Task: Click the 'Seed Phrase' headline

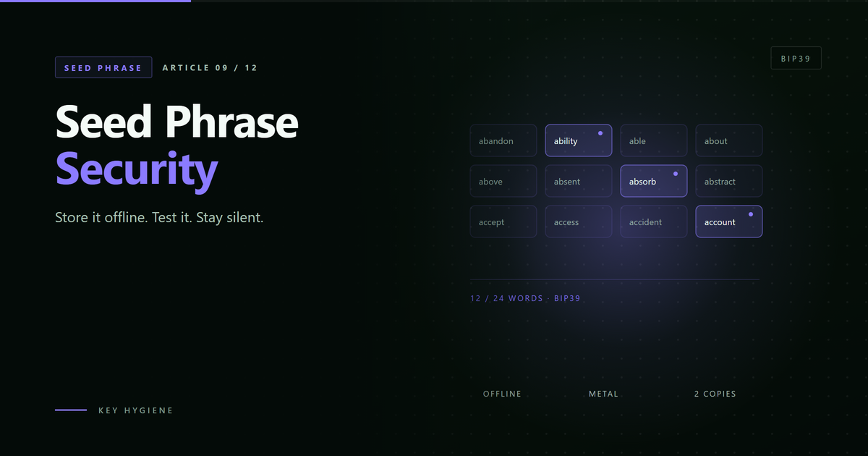Action: coord(176,122)
